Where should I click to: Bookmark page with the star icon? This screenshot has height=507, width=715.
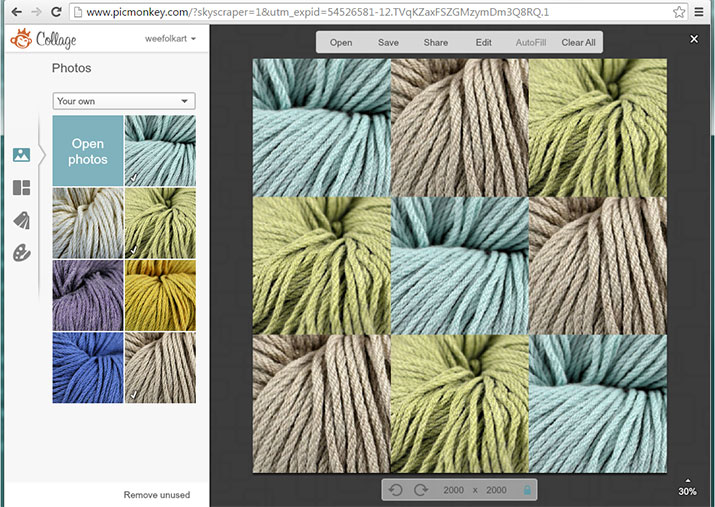(679, 12)
